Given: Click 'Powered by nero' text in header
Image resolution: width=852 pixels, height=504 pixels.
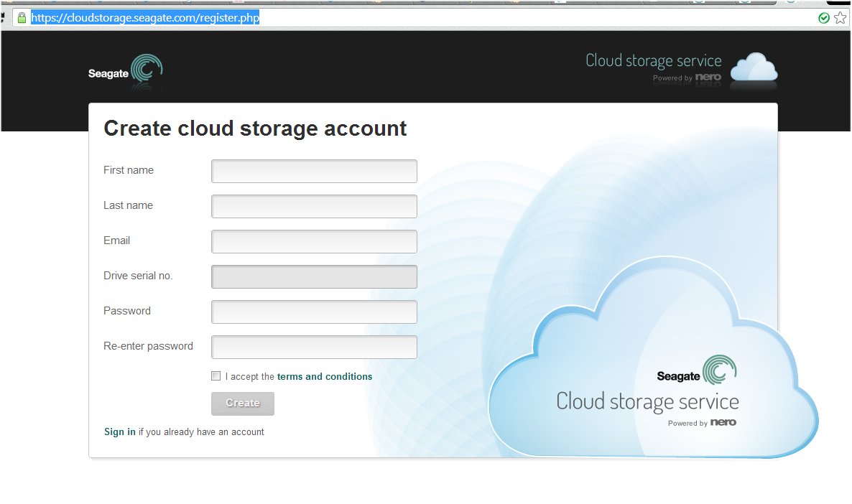Looking at the screenshot, I should pyautogui.click(x=687, y=78).
